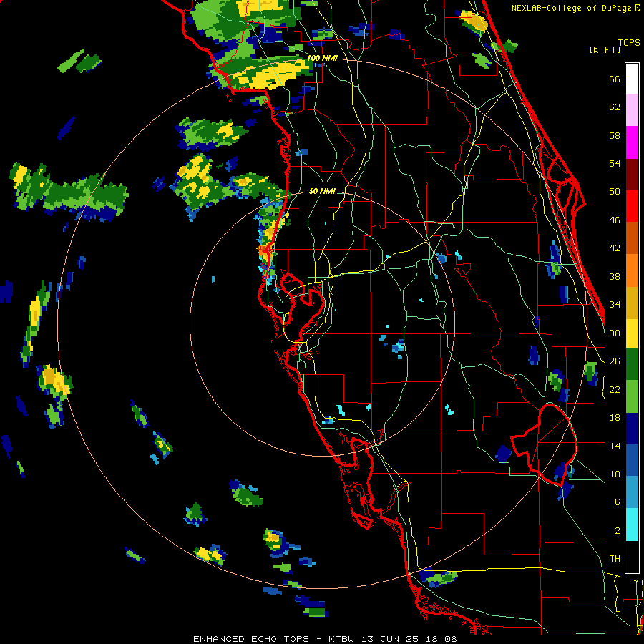The height and width of the screenshot is (644, 644).
Task: Click the ENHANCED ECHO TOPS caption text
Action: pyautogui.click(x=251, y=639)
